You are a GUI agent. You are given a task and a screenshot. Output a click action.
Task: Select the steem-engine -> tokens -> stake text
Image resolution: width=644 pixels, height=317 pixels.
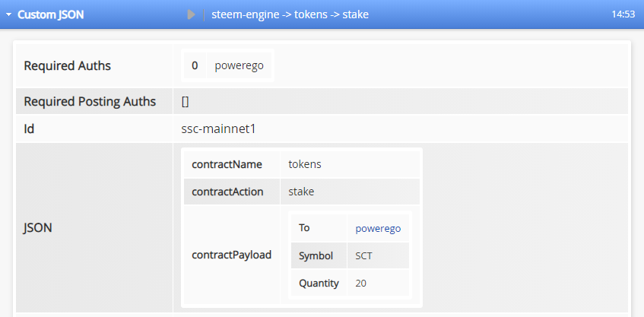pyautogui.click(x=290, y=14)
